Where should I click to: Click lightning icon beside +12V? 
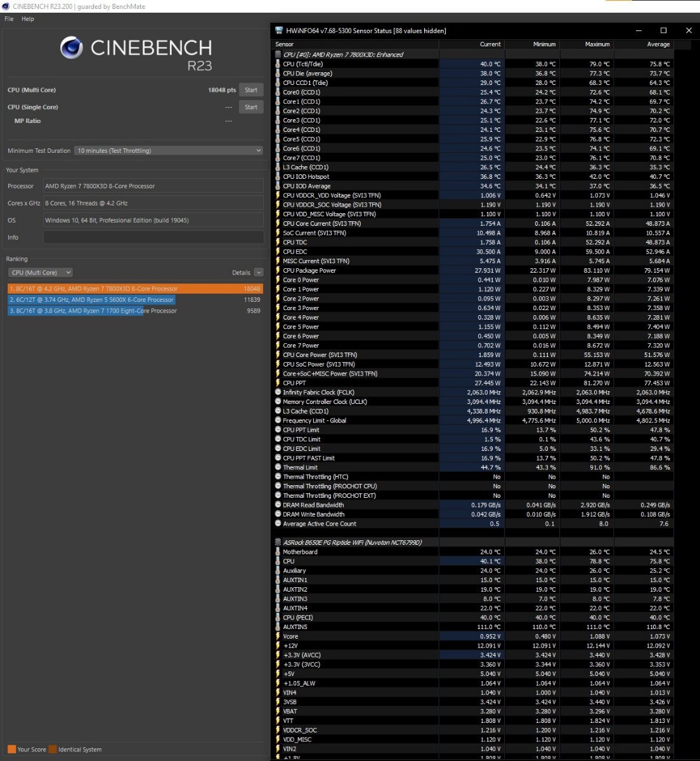pos(278,646)
